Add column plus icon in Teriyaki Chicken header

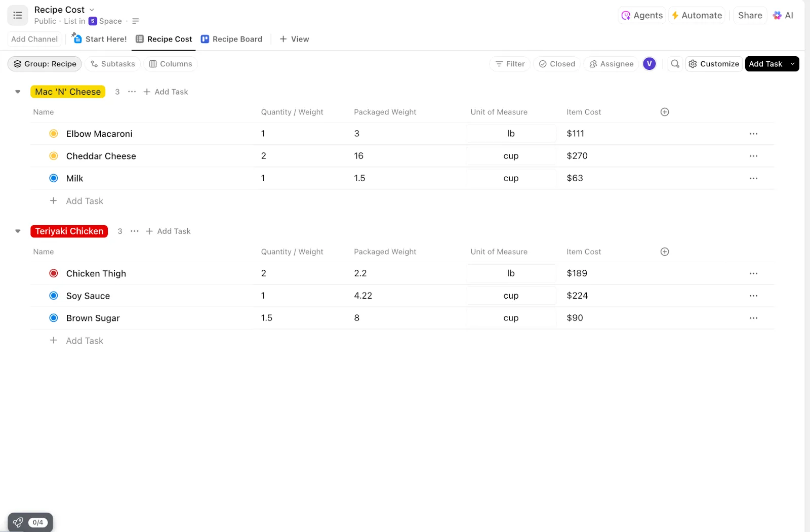tap(665, 252)
